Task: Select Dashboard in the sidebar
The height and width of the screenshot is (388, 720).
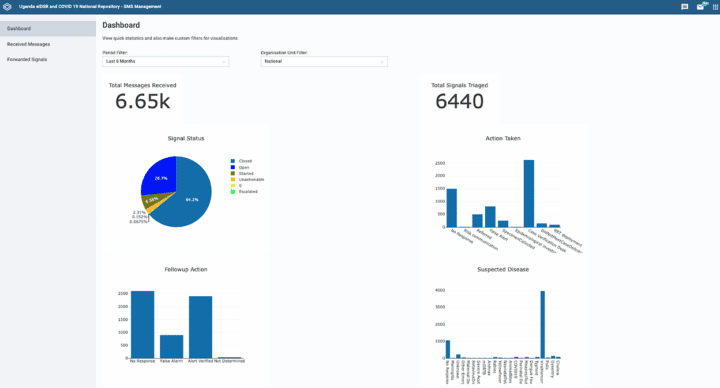Action: tap(48, 28)
